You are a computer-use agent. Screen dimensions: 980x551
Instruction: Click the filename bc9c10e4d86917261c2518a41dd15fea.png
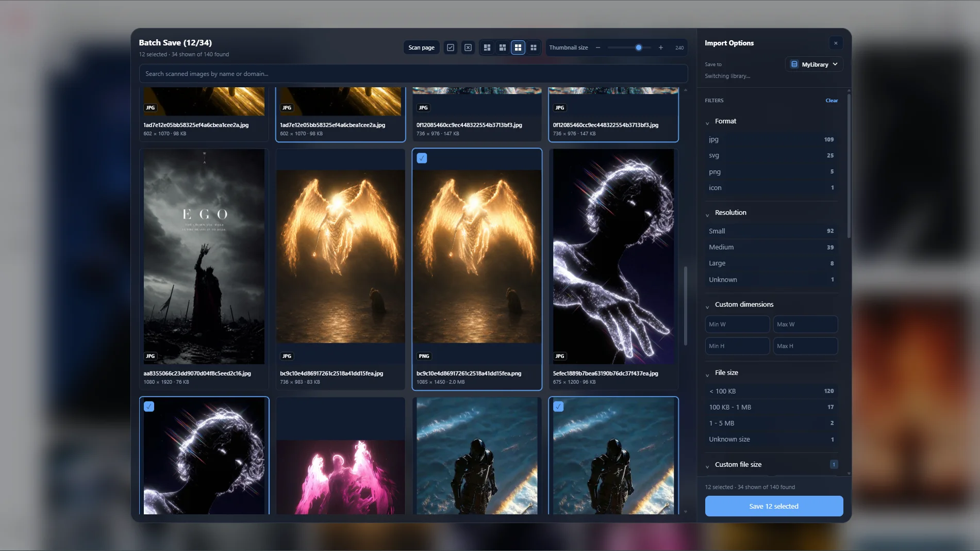(x=469, y=374)
